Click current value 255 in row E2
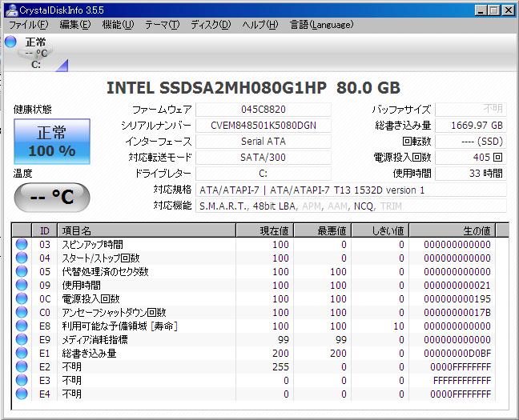519x420 pixels. pos(280,366)
